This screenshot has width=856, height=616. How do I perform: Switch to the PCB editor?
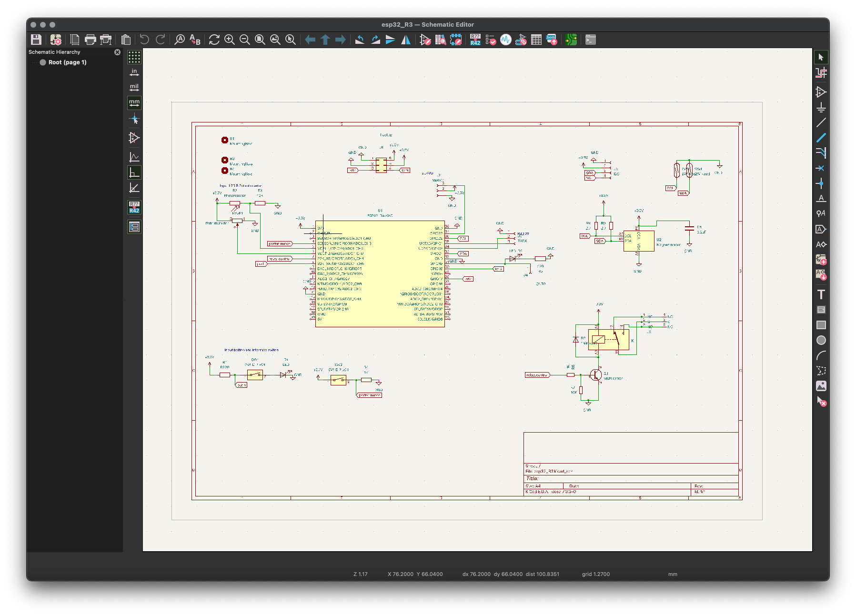pos(571,40)
